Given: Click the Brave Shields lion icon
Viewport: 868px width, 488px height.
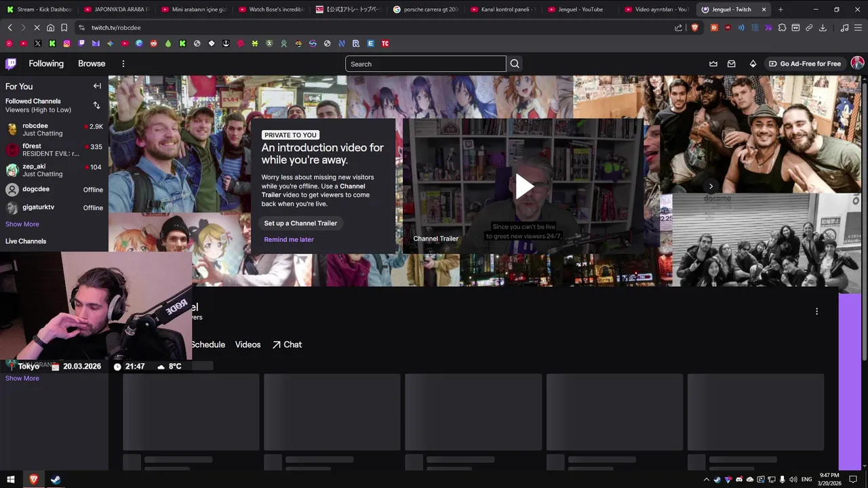Looking at the screenshot, I should pos(694,28).
